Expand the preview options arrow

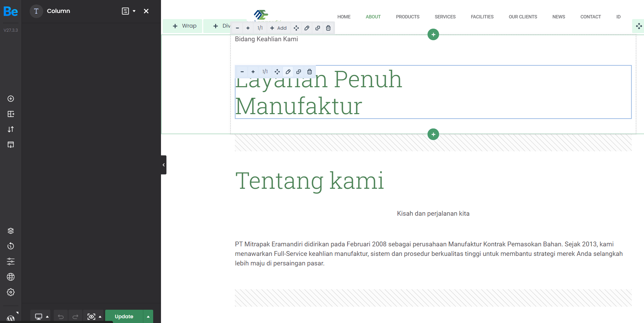click(100, 317)
